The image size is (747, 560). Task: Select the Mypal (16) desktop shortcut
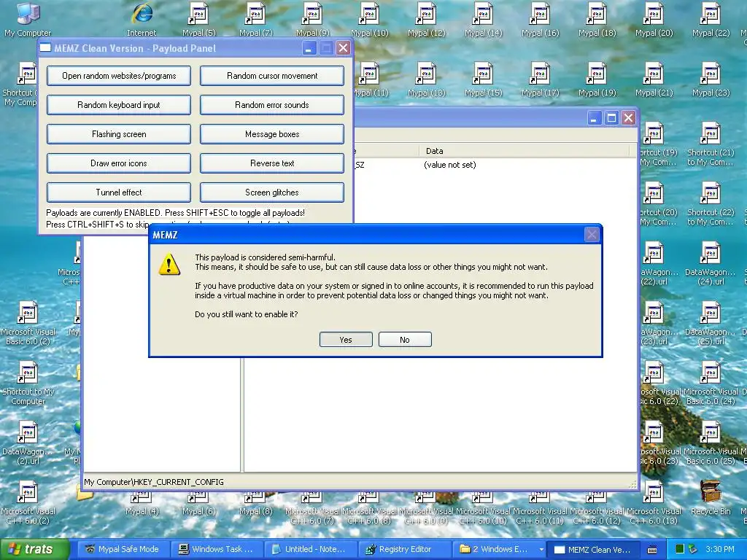(541, 20)
